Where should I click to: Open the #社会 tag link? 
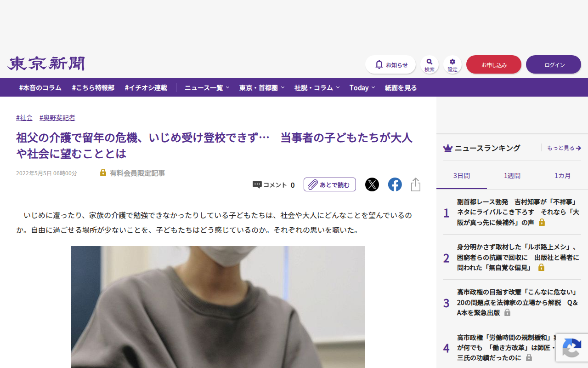[x=24, y=118]
